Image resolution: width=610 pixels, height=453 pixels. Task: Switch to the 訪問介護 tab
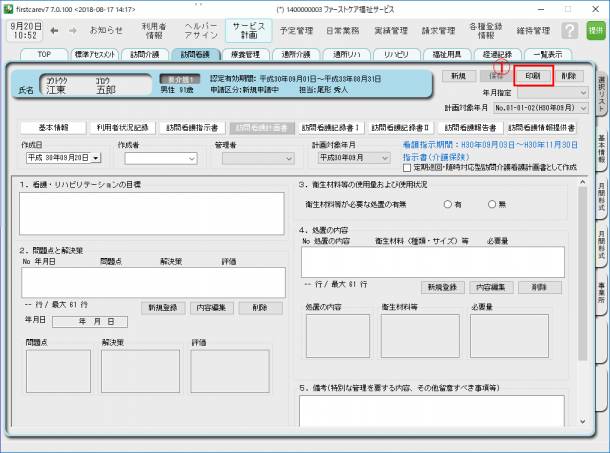tap(146, 54)
